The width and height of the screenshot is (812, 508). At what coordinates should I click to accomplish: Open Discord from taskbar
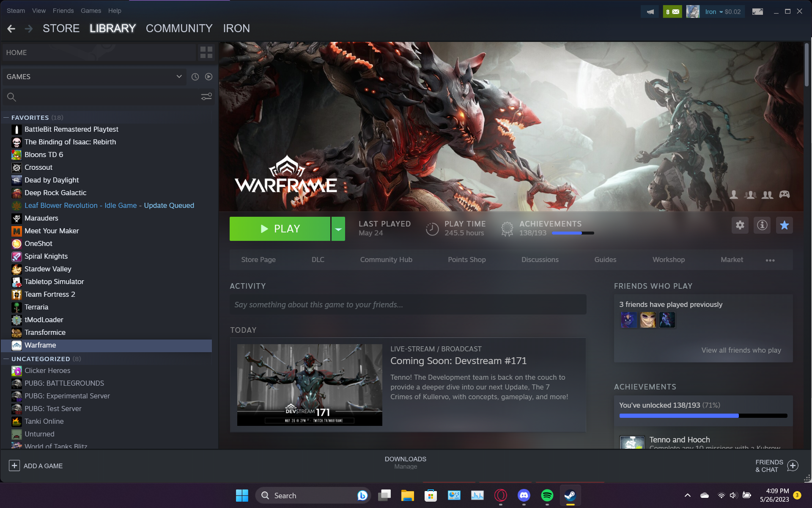click(524, 495)
